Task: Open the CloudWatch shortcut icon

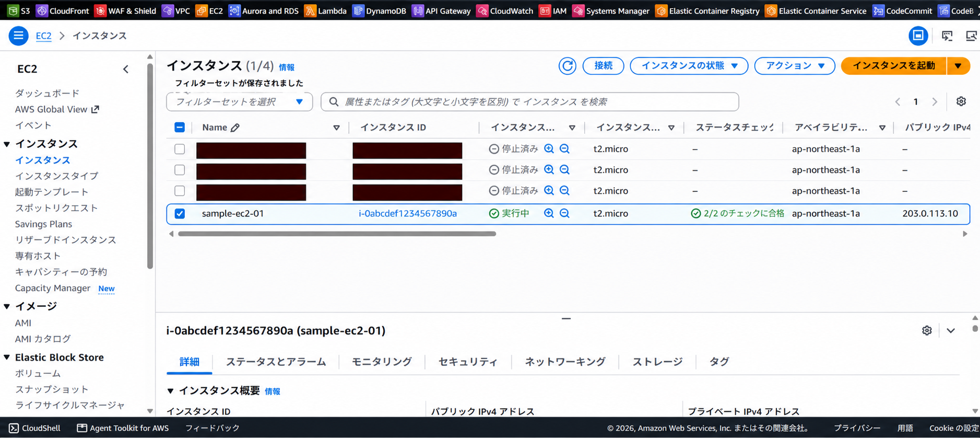Action: (482, 10)
